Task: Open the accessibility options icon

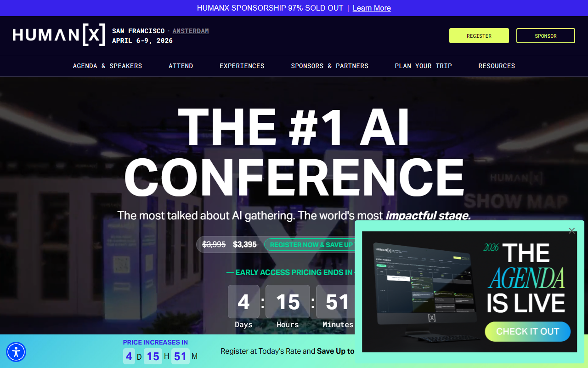Action: (x=16, y=352)
